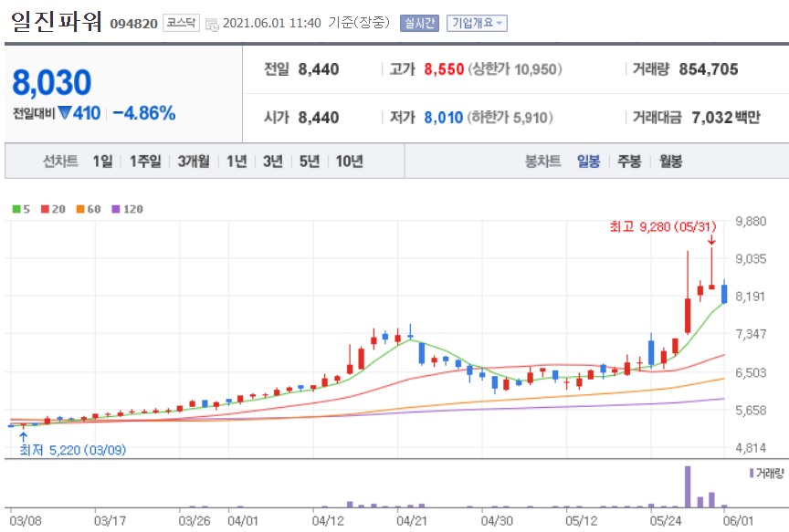Click the 최저 5,220 (03/09) chart annotation
Viewport: 789px width, 532px height.
72,450
